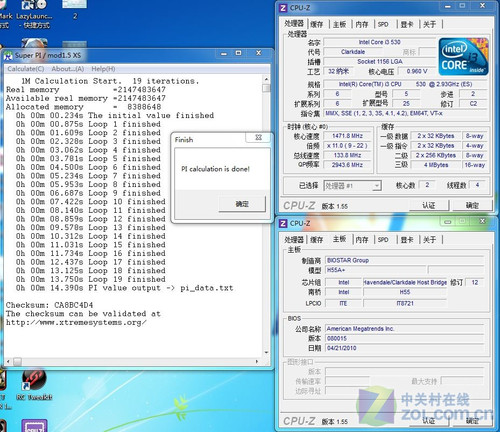Viewport: 500px width, 432px height.
Task: Close the Super PI window
Action: tap(259, 53)
